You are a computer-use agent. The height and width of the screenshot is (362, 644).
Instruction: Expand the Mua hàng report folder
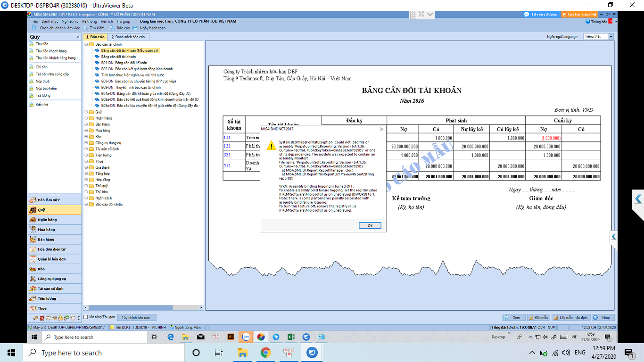point(86,131)
